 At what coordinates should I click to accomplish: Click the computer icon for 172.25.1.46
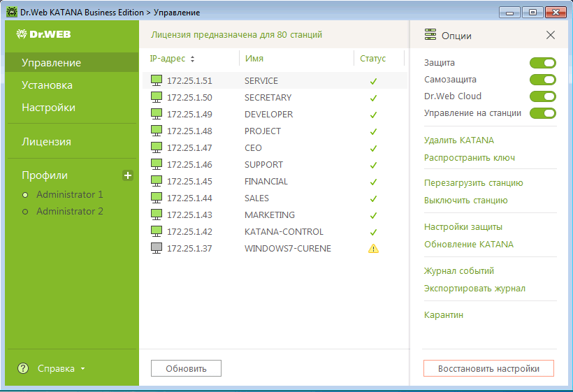[157, 164]
